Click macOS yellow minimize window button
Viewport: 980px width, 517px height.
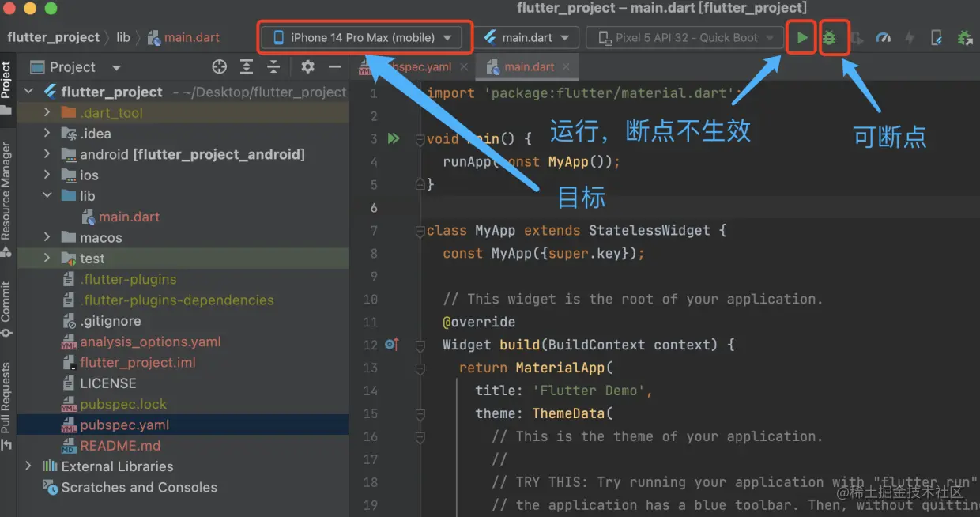point(31,9)
